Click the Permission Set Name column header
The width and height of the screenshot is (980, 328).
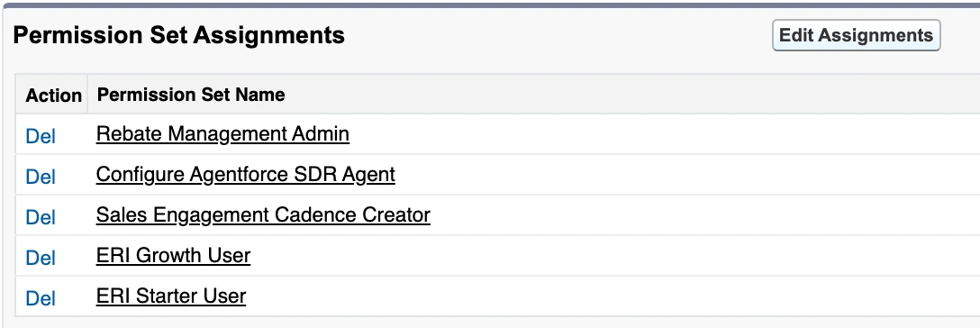click(x=191, y=95)
